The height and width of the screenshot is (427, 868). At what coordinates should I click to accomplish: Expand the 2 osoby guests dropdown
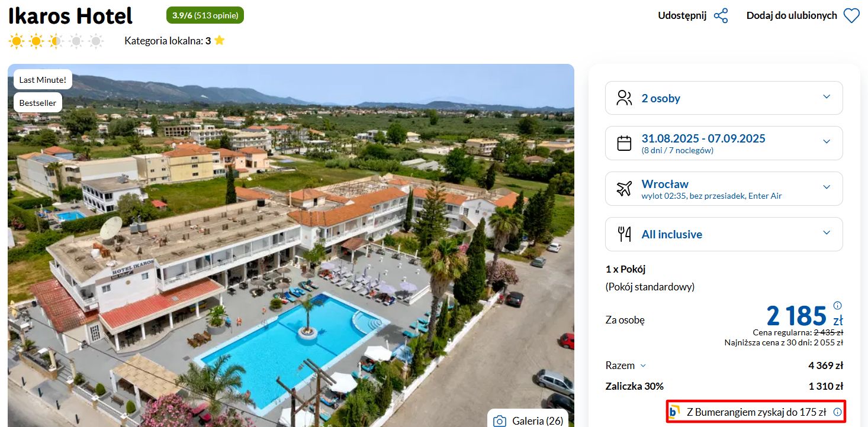coord(724,98)
